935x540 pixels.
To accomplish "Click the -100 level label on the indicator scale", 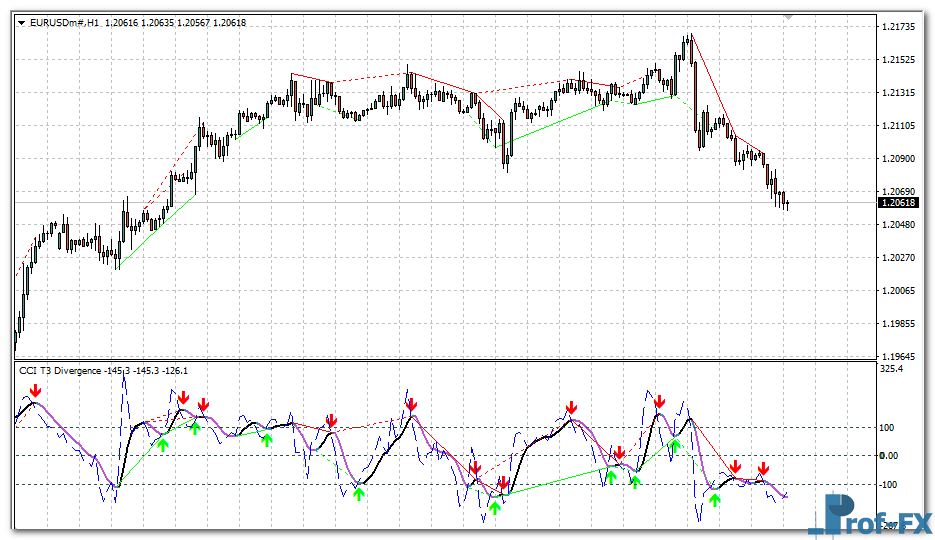I will tap(890, 485).
